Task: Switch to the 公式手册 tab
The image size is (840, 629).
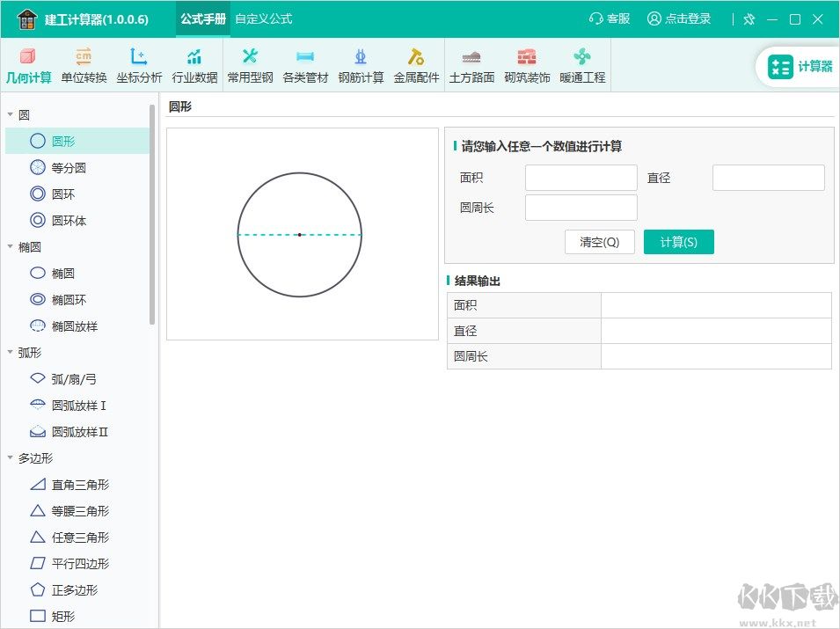Action: [202, 18]
